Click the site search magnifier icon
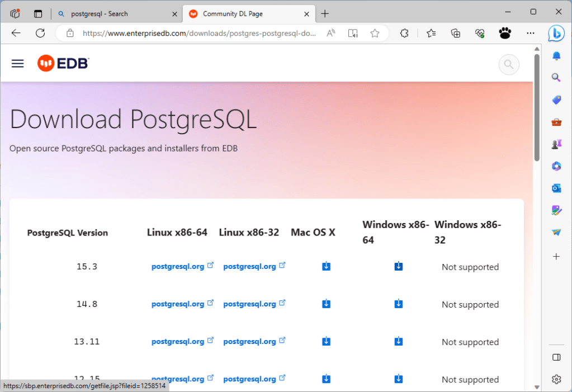This screenshot has width=572, height=392. pyautogui.click(x=508, y=65)
